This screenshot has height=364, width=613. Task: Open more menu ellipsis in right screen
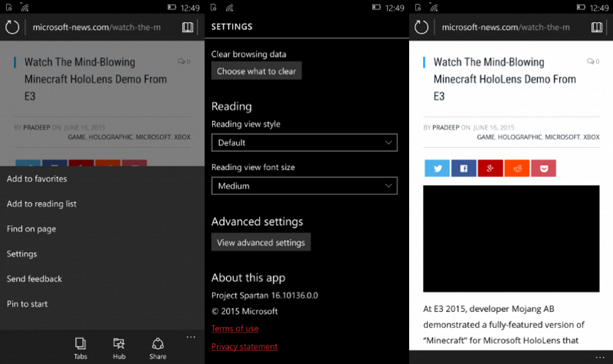click(600, 357)
